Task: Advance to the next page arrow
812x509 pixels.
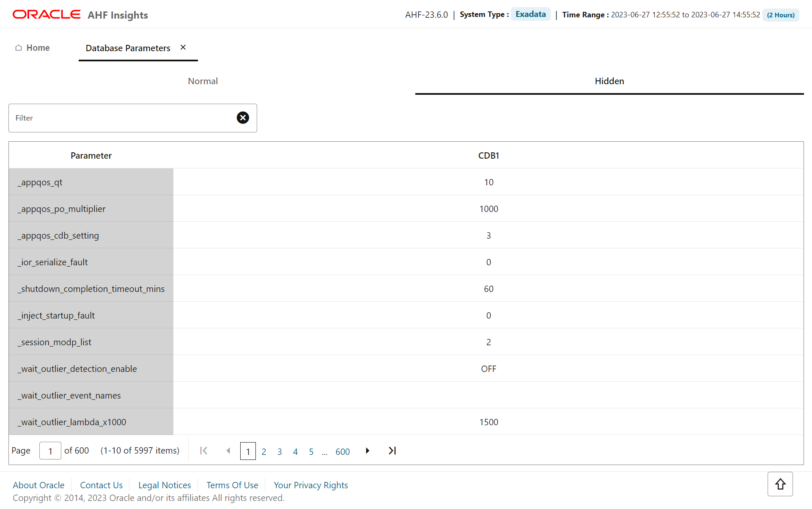Action: click(x=368, y=451)
